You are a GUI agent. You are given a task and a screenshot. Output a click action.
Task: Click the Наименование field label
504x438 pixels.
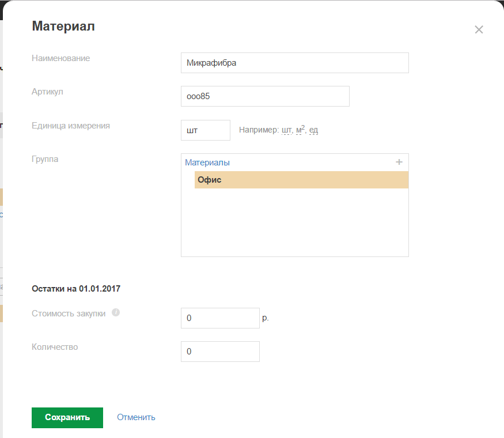(x=60, y=58)
